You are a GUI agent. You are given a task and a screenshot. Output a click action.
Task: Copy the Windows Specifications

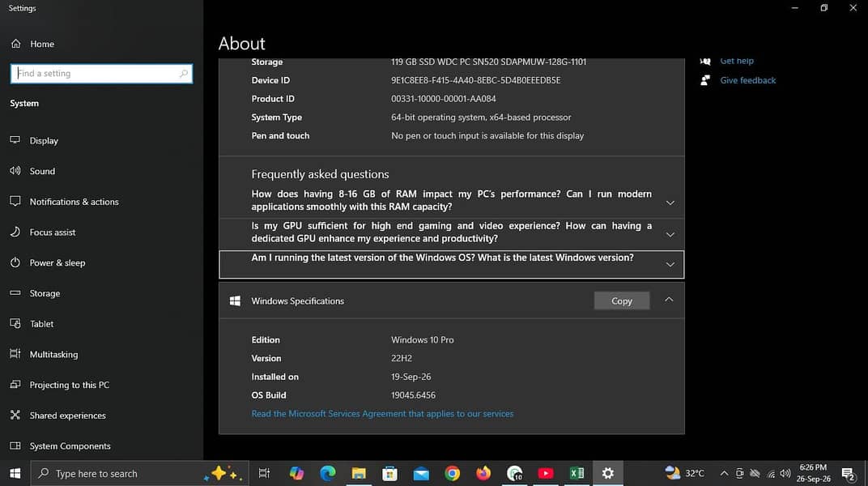click(x=622, y=301)
